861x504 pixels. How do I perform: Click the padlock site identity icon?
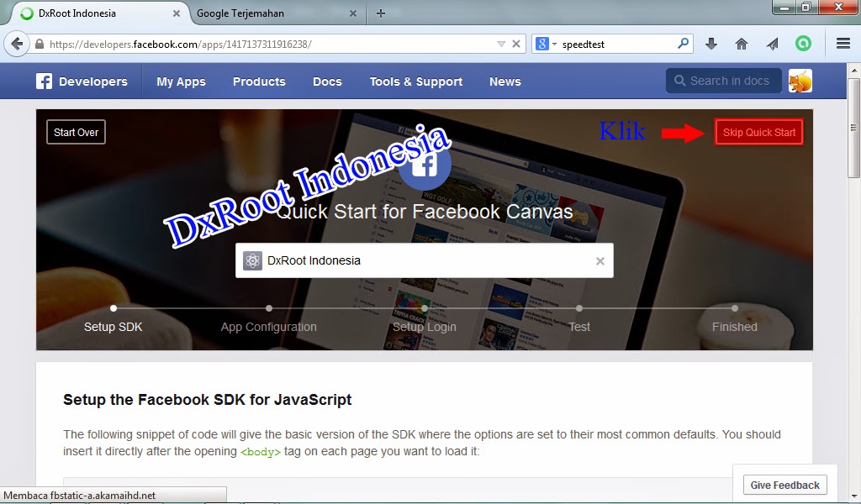coord(39,45)
